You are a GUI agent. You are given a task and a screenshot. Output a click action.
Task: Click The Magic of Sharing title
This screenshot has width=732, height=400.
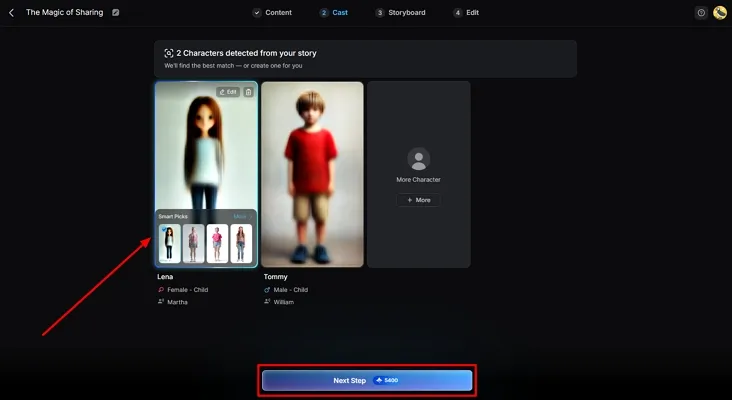pyautogui.click(x=64, y=13)
